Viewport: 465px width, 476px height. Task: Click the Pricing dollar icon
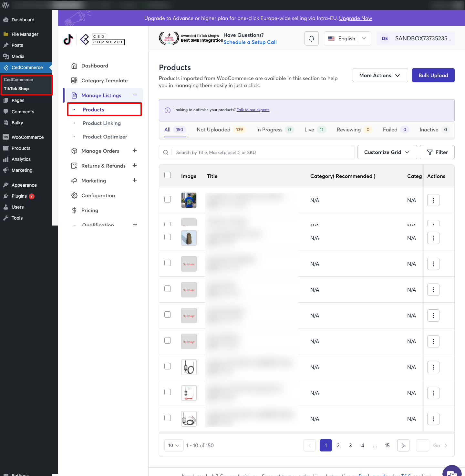click(x=74, y=210)
